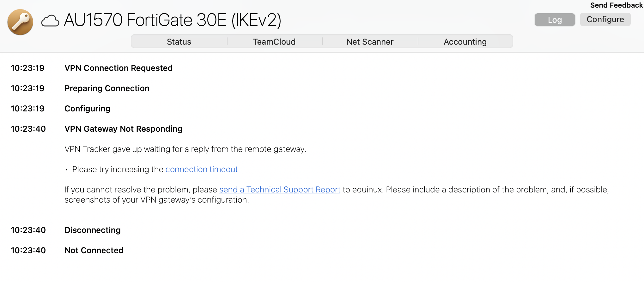Viewport: 644px width, 282px height.
Task: Follow the connection timeout link
Action: (202, 169)
